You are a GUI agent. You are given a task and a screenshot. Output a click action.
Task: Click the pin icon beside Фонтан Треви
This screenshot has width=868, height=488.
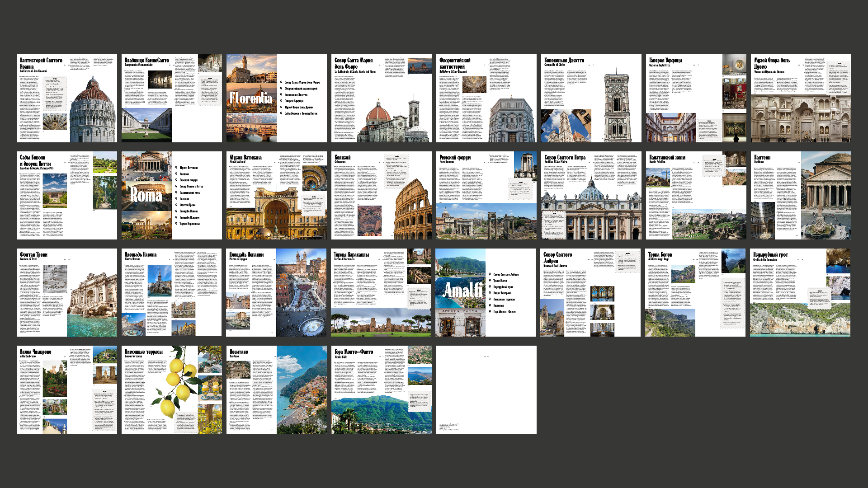[176, 205]
